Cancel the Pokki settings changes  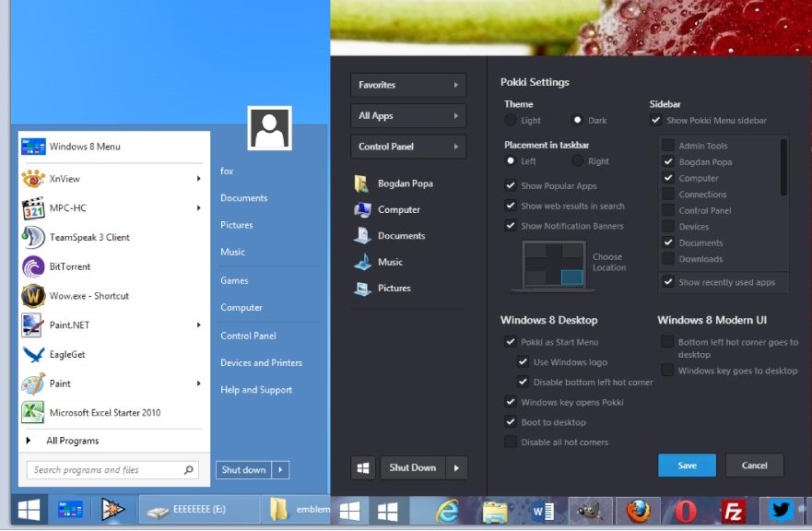(755, 466)
